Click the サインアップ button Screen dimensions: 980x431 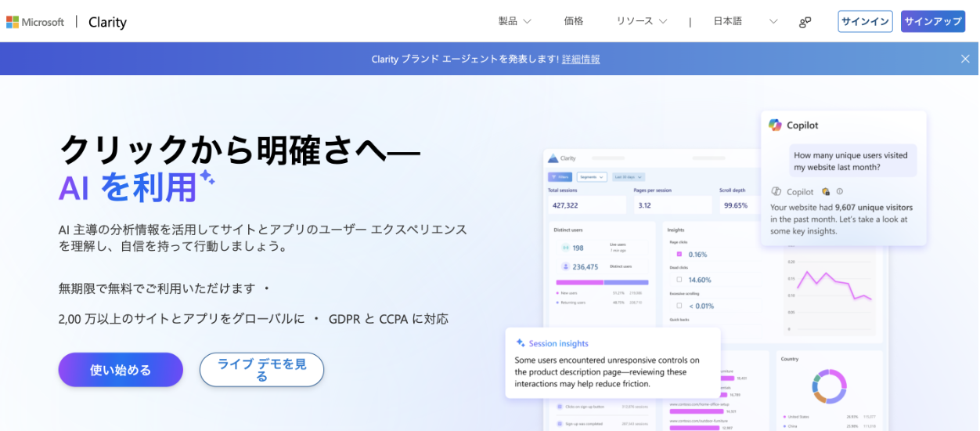933,21
